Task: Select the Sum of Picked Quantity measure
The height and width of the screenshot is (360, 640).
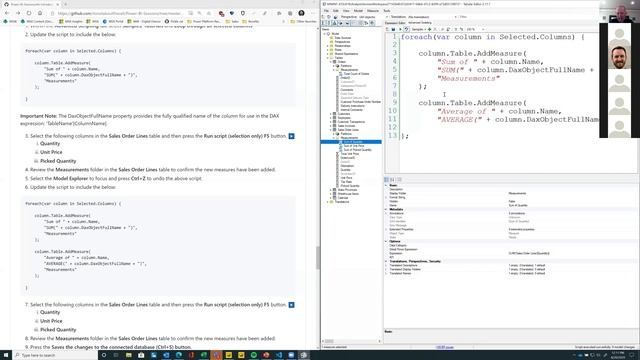Action: 357,150
